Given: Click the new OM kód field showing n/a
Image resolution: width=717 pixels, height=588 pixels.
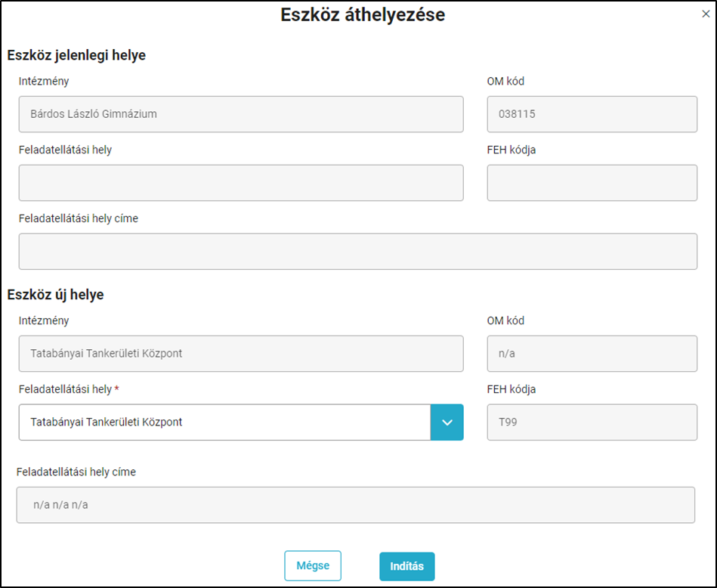Looking at the screenshot, I should (592, 354).
